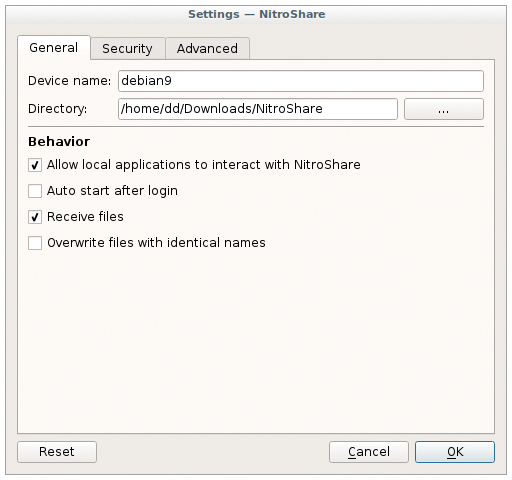Click the Settings — NitroShare title bar
The width and height of the screenshot is (512, 480).
click(x=256, y=14)
